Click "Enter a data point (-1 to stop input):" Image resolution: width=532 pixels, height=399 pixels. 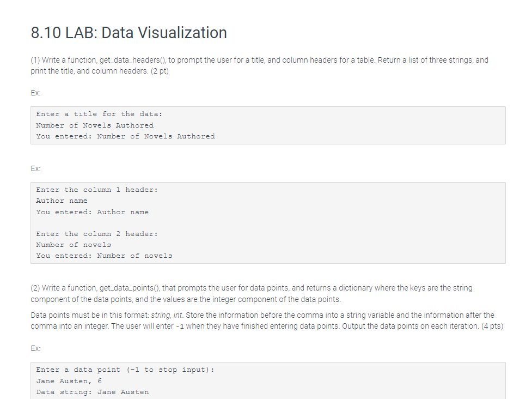coord(125,370)
